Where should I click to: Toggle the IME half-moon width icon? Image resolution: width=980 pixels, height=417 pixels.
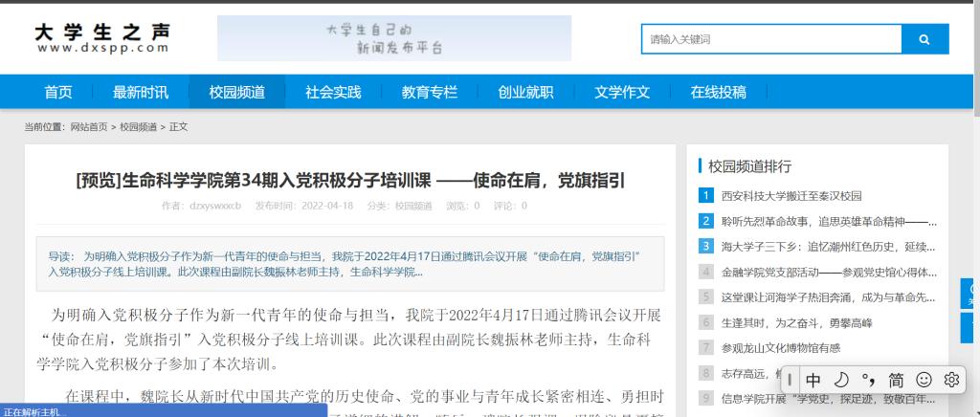tap(841, 380)
